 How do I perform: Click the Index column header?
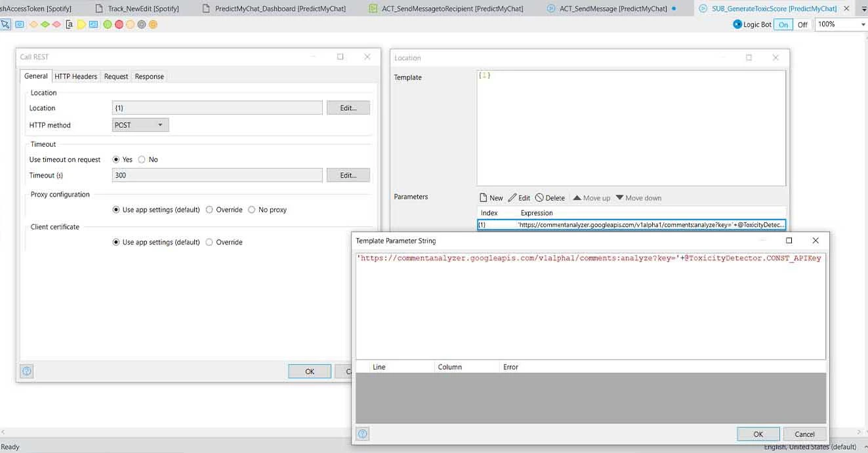click(489, 213)
